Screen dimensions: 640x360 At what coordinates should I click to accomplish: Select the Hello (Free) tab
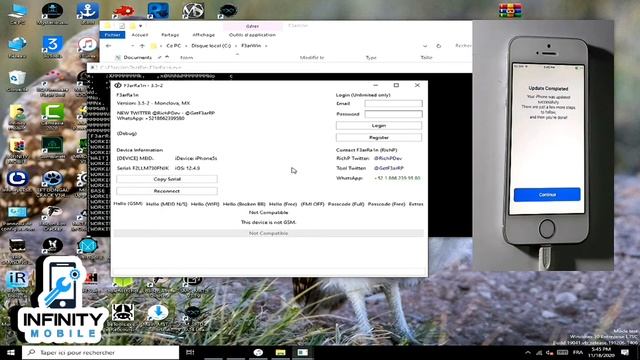283,204
